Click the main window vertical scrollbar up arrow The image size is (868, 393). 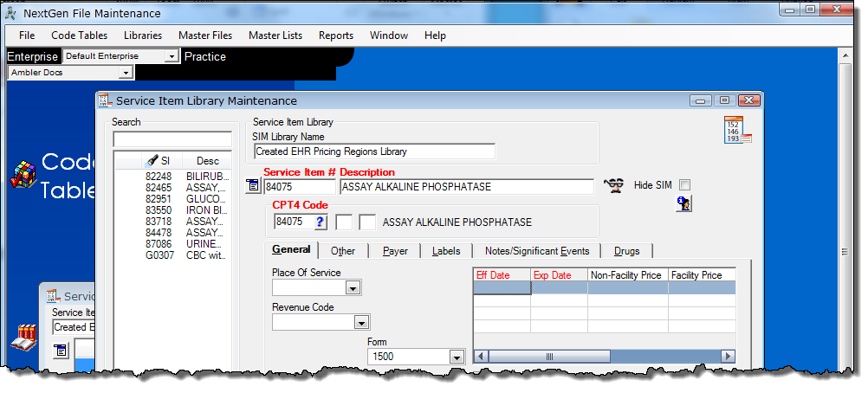[x=845, y=55]
